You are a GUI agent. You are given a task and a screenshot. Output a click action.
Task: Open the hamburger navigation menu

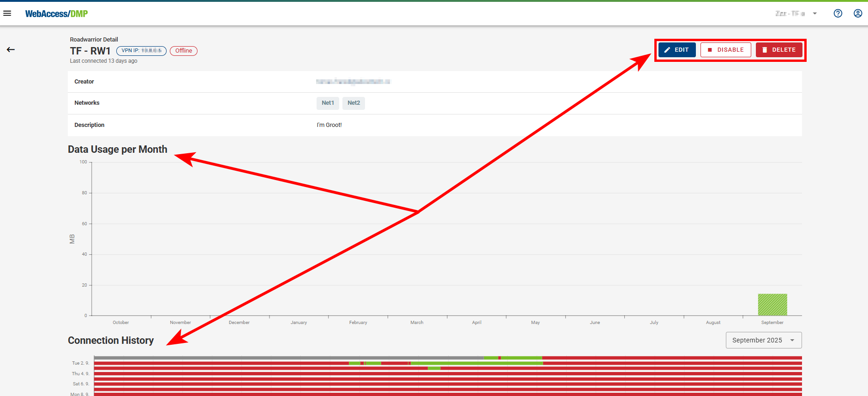pos(7,13)
